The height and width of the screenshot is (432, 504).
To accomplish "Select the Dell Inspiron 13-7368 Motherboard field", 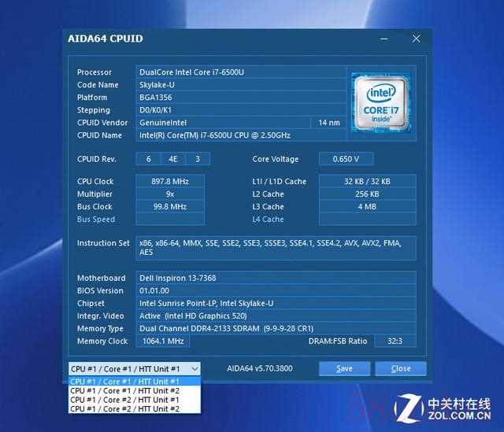I will coord(276,278).
